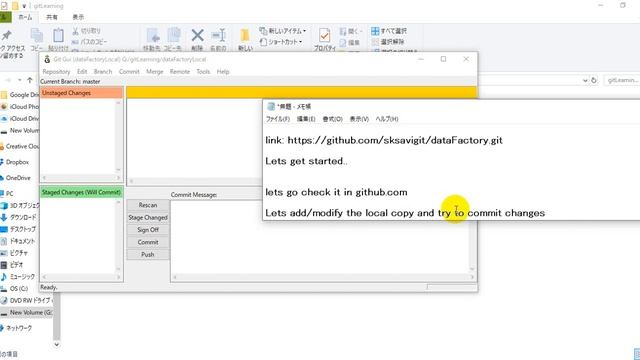The image size is (640, 360).
Task: Click the Commit button in Git Gui
Action: 148,242
